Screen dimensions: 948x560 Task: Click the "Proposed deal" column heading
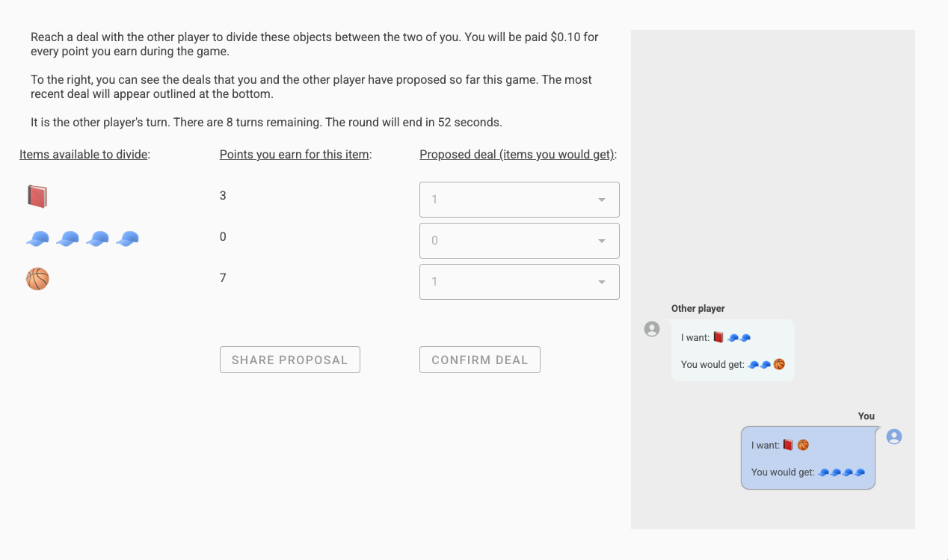coord(519,155)
